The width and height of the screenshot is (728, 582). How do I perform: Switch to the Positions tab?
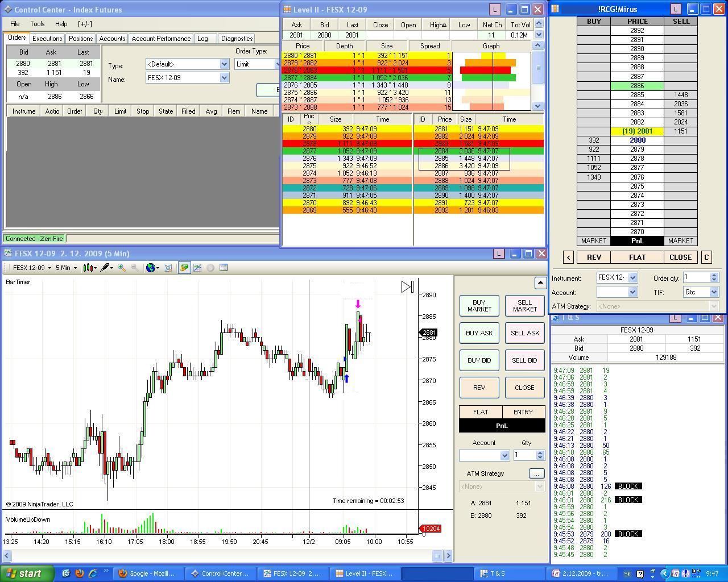81,39
